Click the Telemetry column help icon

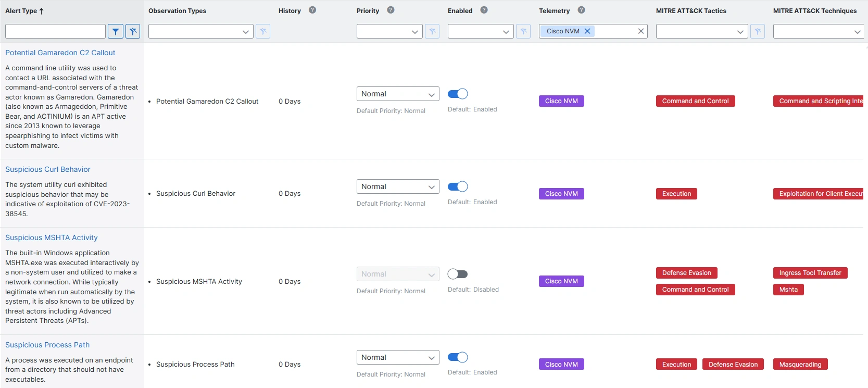581,10
